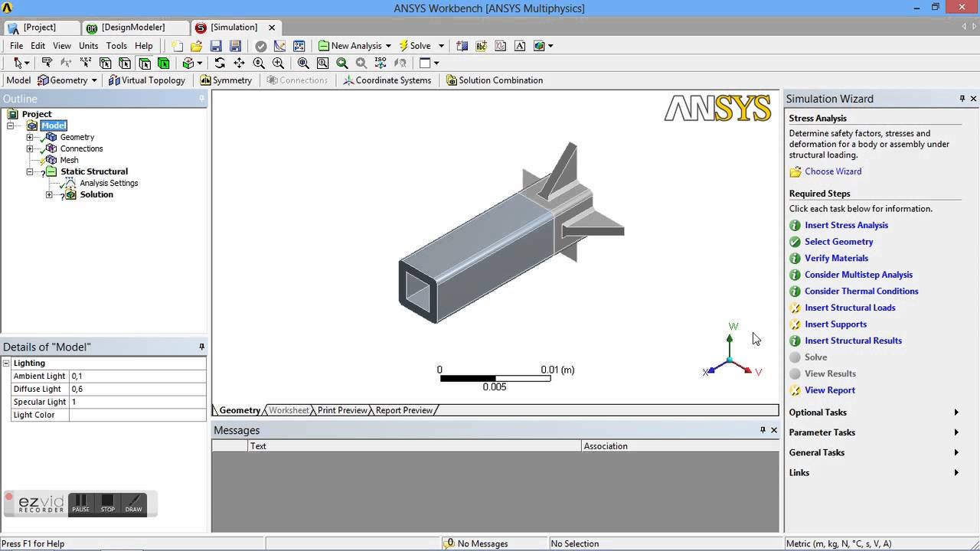
Task: Click the XYZ coordinates tool icon
Action: pyautogui.click(x=85, y=63)
